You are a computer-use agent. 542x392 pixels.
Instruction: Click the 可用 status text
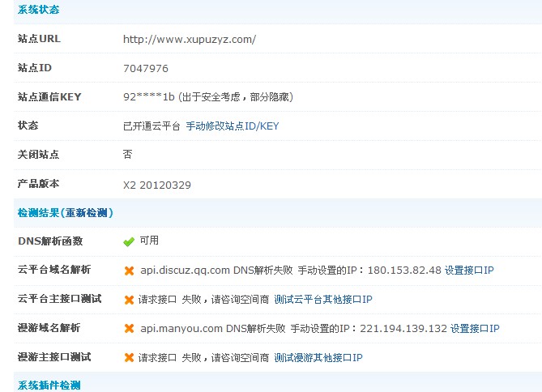149,241
